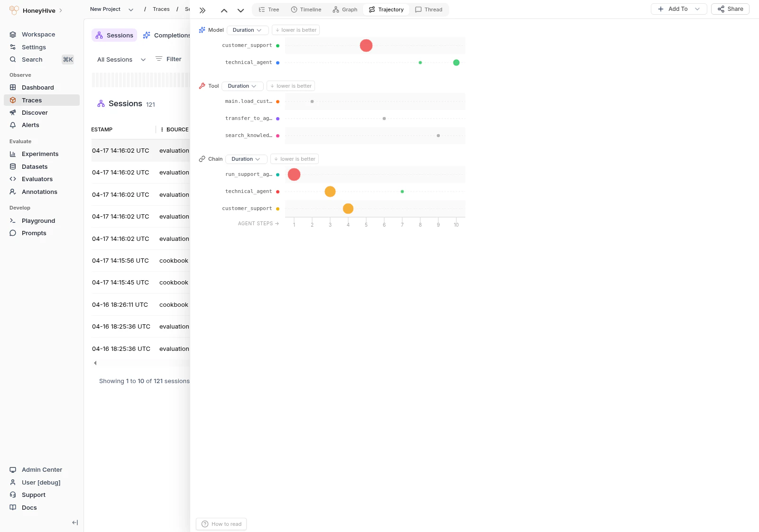The width and height of the screenshot is (759, 532).
Task: Click the red customer_support model bubble
Action: click(x=366, y=46)
